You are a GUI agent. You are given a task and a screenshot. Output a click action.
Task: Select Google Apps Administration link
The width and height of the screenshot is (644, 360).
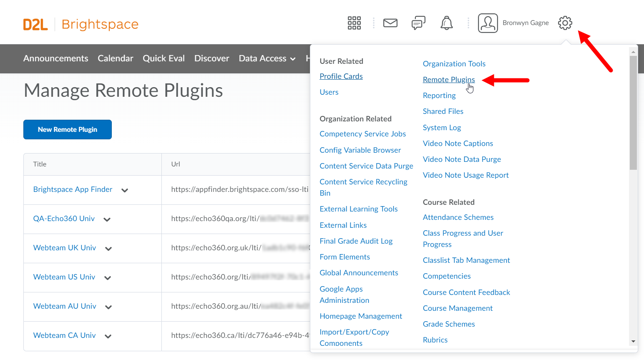tap(345, 295)
